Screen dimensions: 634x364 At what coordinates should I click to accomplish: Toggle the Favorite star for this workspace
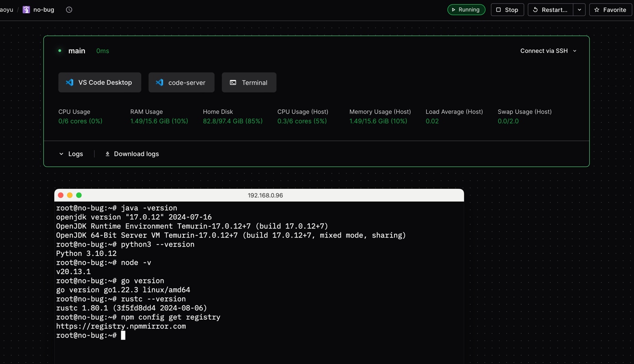[610, 10]
